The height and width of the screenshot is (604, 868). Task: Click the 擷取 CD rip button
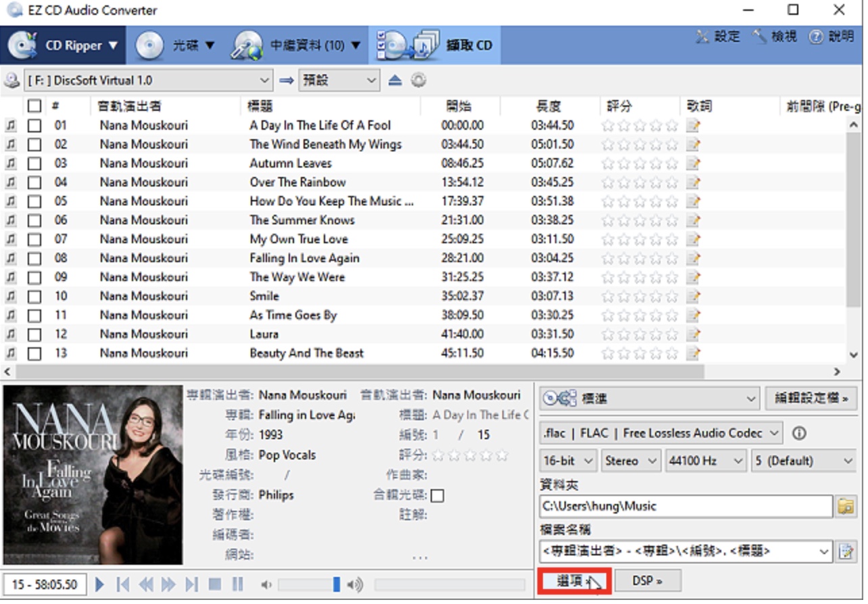pos(436,46)
